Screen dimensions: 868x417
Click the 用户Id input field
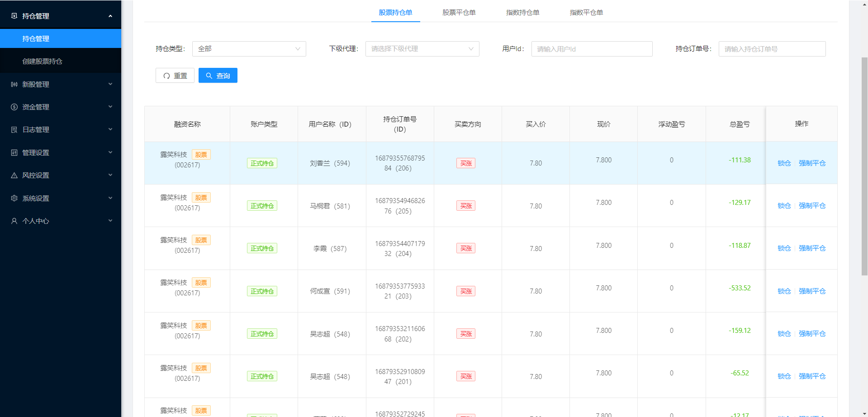[x=591, y=49]
